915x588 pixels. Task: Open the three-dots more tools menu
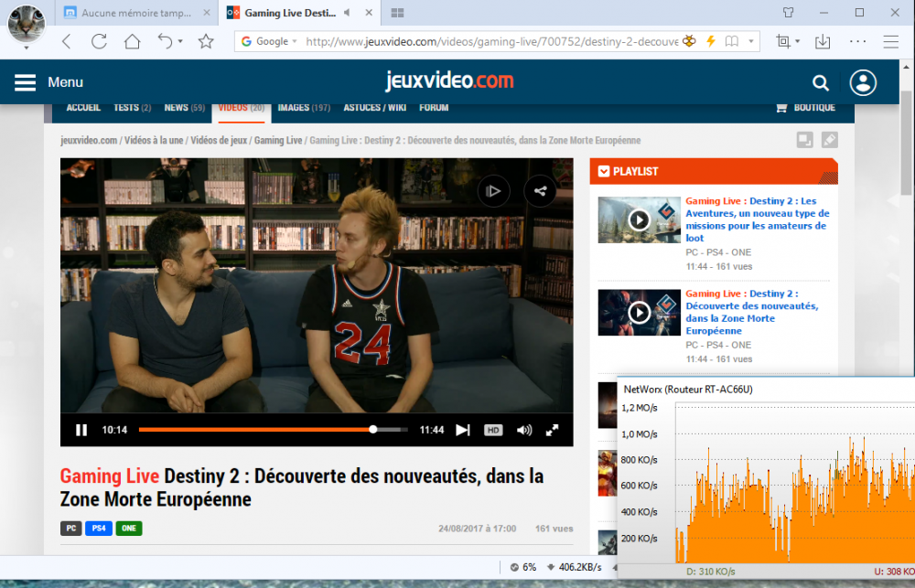(858, 41)
